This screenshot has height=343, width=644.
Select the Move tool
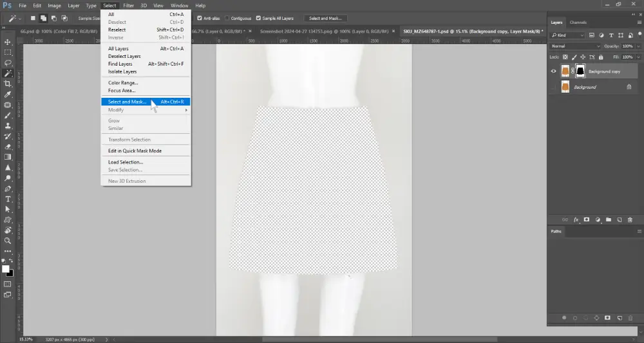tap(7, 42)
